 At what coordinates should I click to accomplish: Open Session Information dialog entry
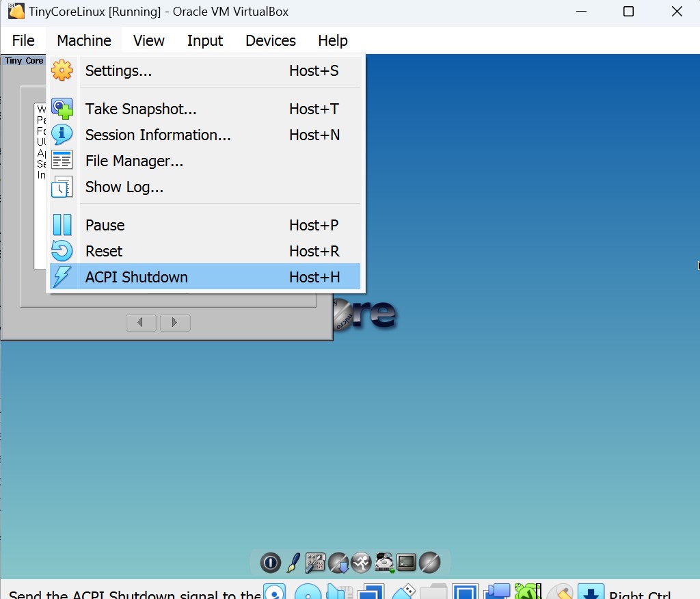click(205, 135)
